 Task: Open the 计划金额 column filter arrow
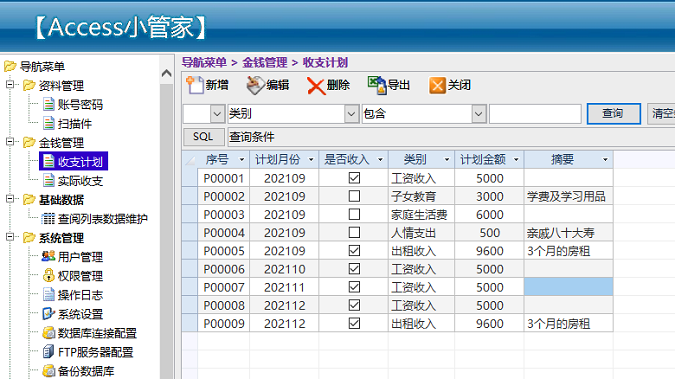pos(516,160)
